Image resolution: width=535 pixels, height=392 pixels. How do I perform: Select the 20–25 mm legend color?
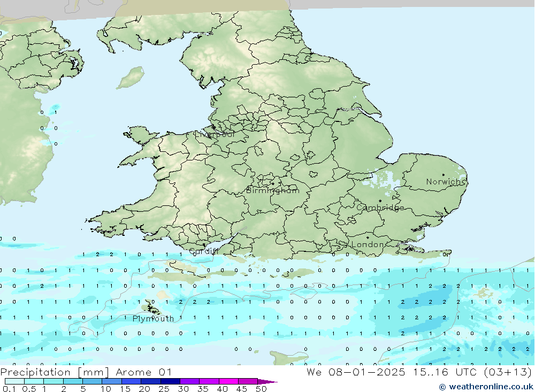click(150, 381)
